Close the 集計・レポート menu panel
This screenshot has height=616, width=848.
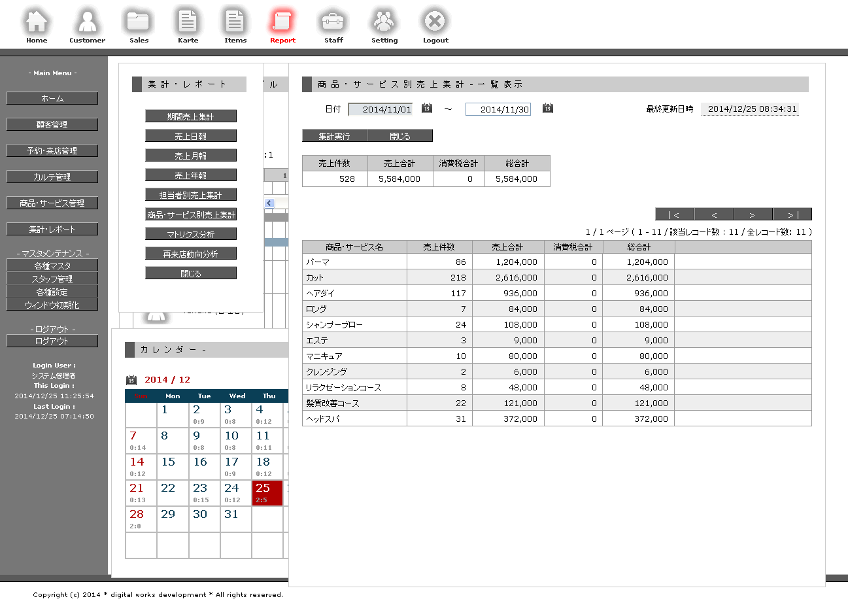click(191, 273)
